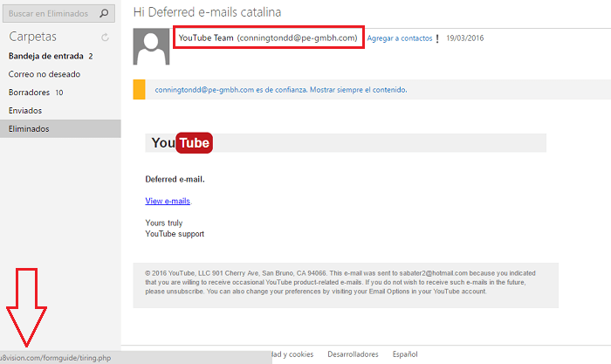Image resolution: width=611 pixels, height=364 pixels.
Task: Refresh folders with the circular arrow icon
Action: 105,38
